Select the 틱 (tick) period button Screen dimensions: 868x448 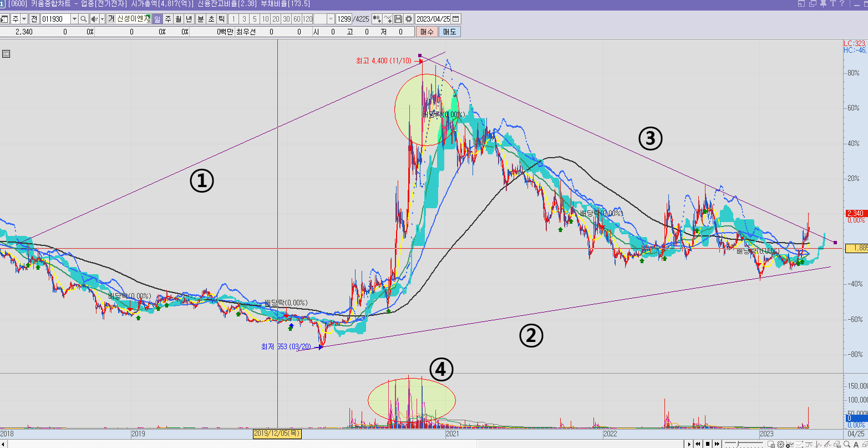pyautogui.click(x=222, y=19)
